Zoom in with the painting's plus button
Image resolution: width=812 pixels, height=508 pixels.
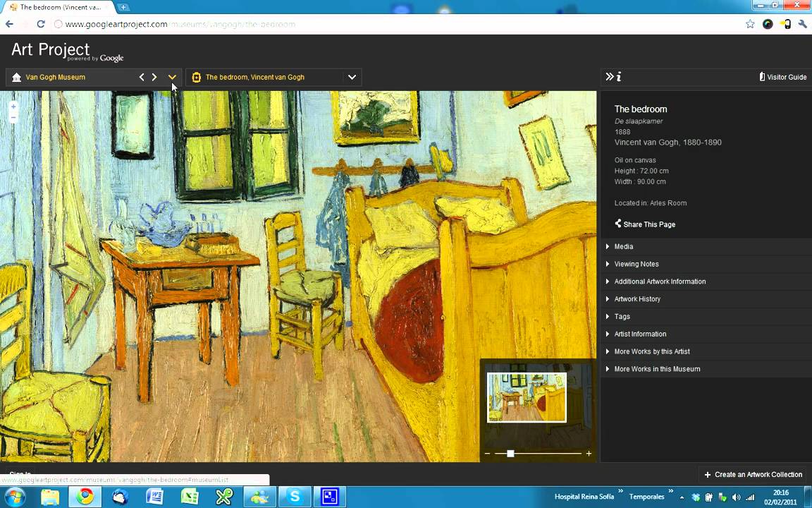pos(13,107)
